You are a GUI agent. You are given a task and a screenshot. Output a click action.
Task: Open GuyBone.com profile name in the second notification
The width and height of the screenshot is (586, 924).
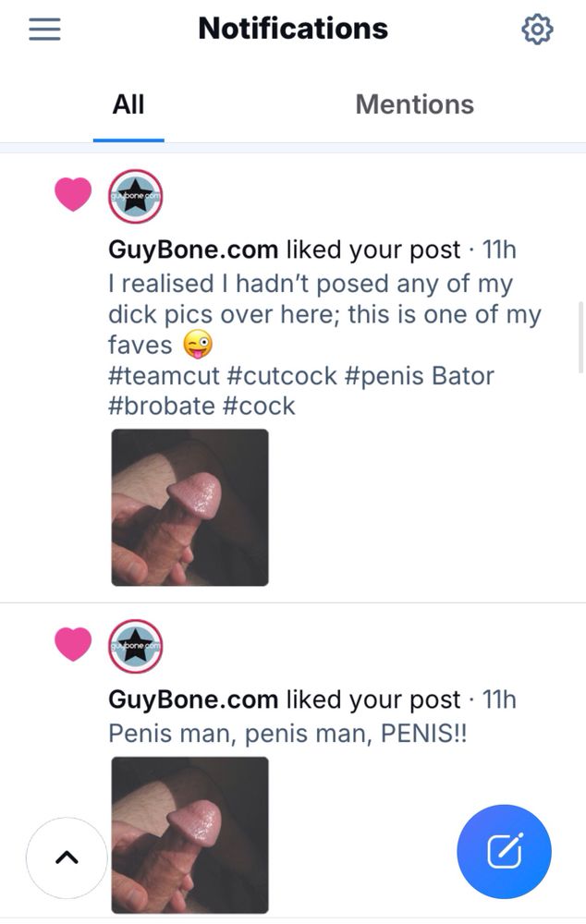193,700
